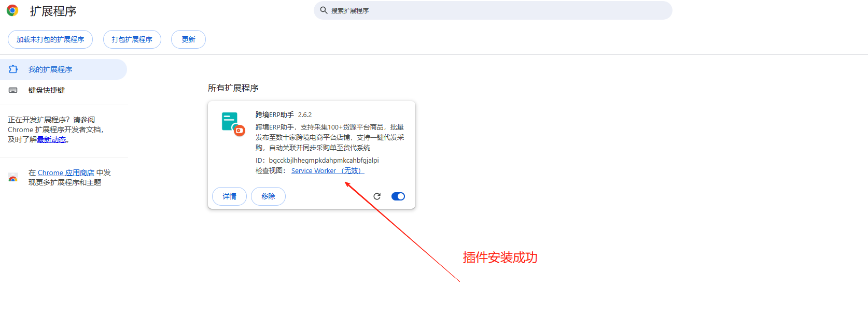Disable the 跨境ERP助手 extension toggle

pos(398,196)
